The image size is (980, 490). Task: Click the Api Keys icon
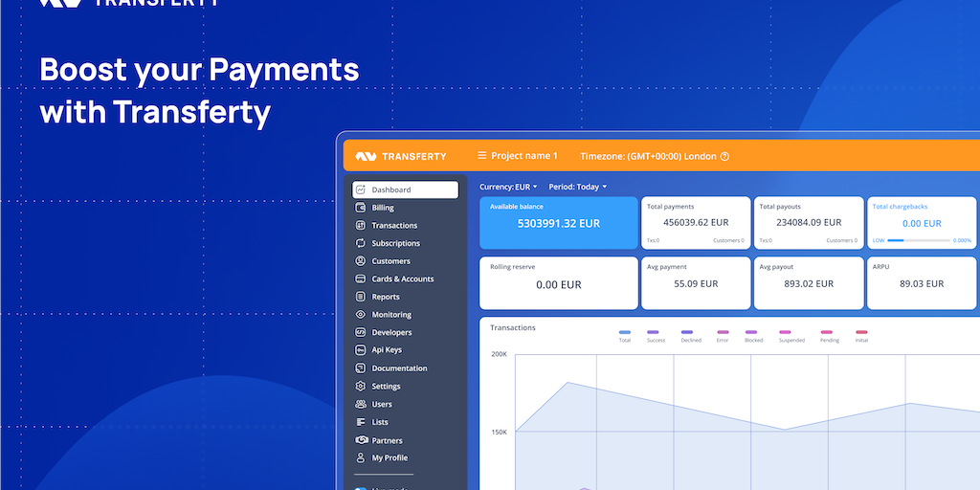pyautogui.click(x=360, y=350)
